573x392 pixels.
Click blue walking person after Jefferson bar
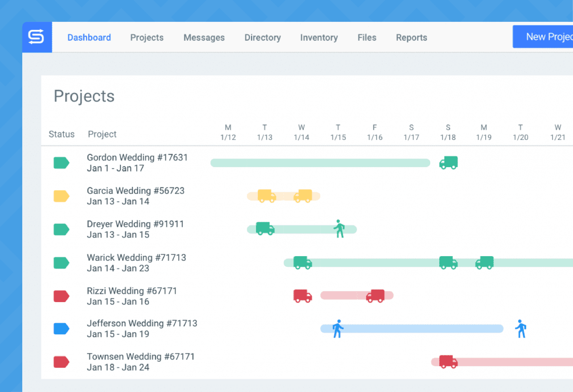(521, 329)
